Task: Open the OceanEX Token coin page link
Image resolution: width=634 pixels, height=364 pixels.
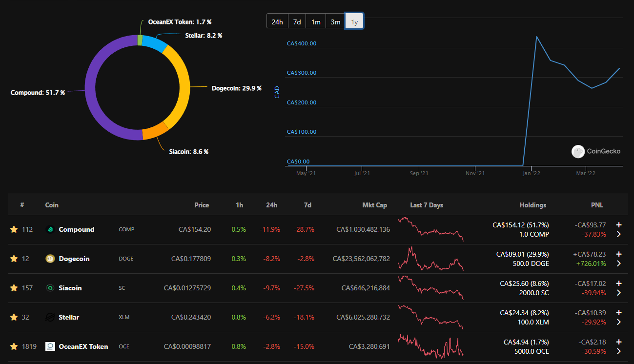Action: [x=83, y=346]
